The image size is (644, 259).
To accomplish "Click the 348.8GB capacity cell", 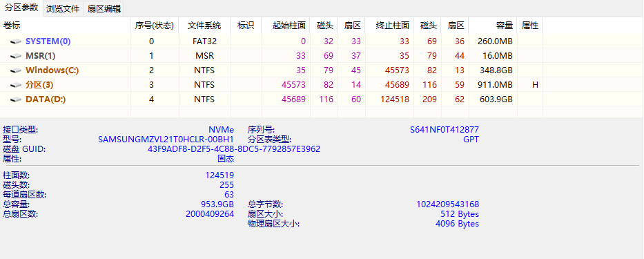I will point(493,70).
